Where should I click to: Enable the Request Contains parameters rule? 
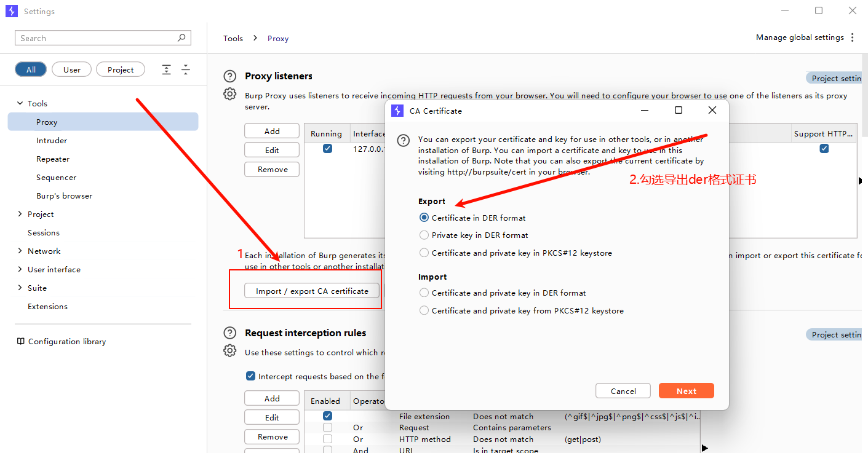pos(327,427)
